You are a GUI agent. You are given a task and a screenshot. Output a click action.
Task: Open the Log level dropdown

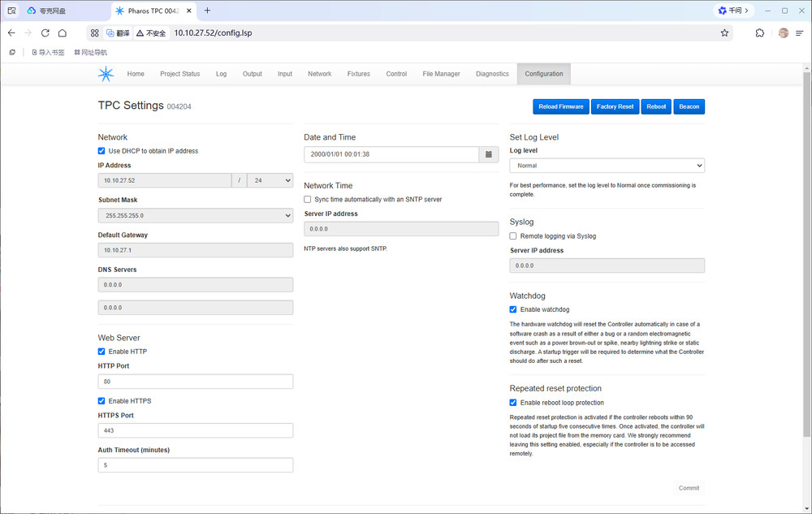pos(607,166)
